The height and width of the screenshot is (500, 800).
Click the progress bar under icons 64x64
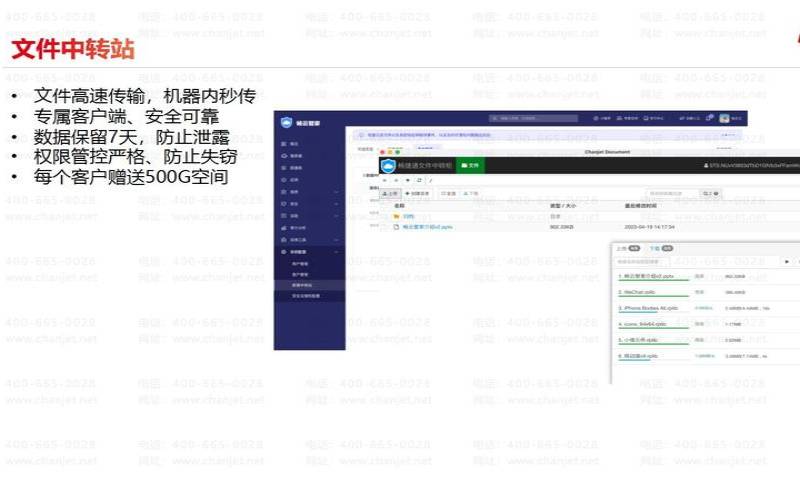coord(653,328)
